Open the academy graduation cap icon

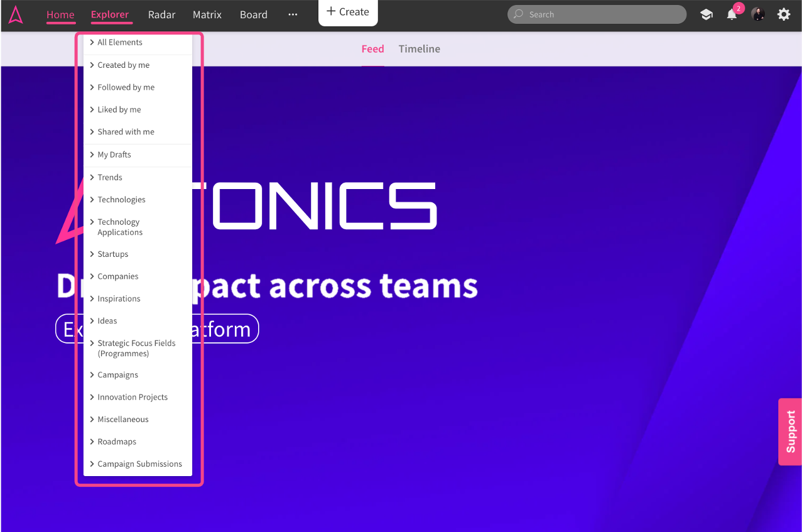707,14
